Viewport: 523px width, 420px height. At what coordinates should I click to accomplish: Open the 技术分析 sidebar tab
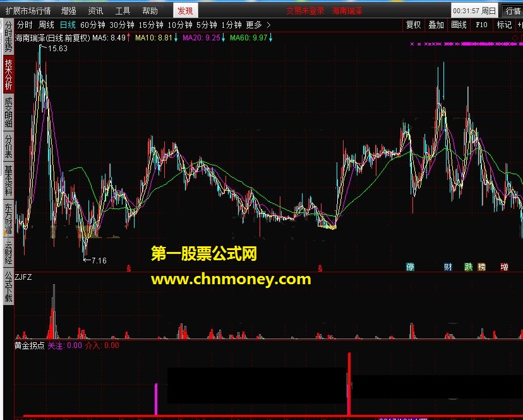click(8, 74)
